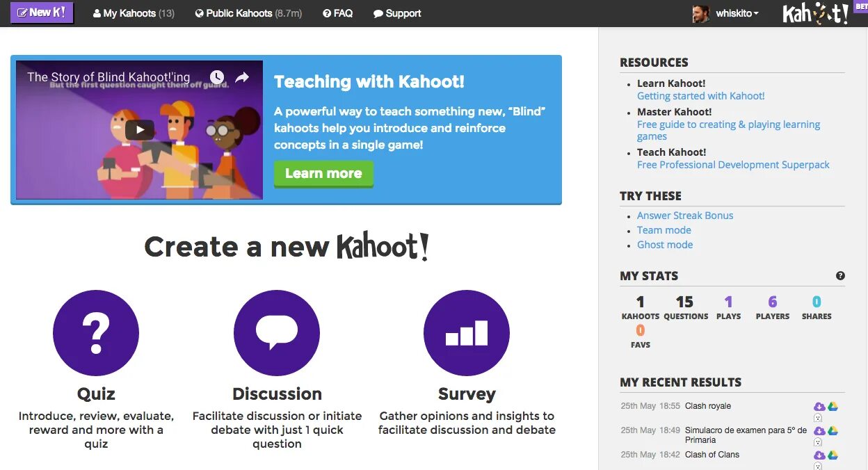Open the whiskito user dropdown menu
Screen dimensions: 868x470
point(726,13)
